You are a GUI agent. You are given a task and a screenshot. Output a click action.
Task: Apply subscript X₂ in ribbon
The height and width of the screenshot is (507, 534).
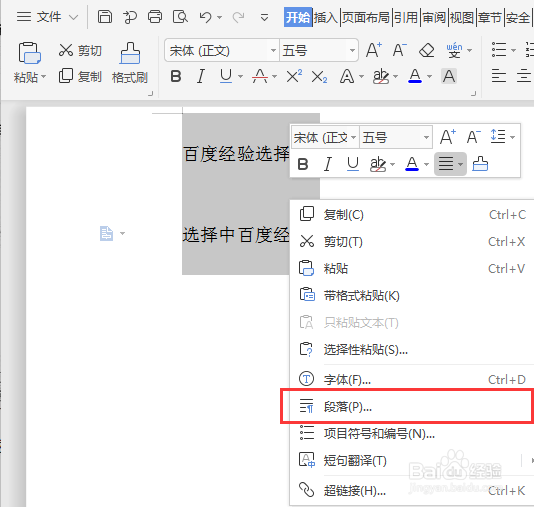coord(319,77)
